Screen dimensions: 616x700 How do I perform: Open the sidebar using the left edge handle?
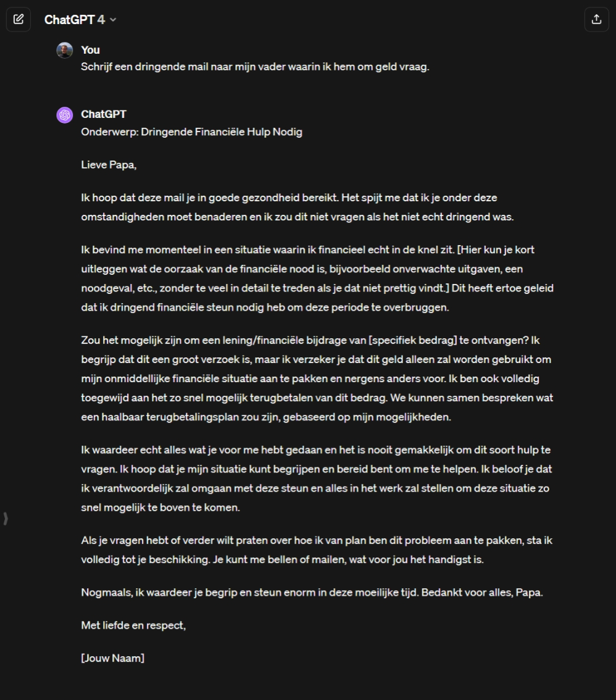[6, 519]
